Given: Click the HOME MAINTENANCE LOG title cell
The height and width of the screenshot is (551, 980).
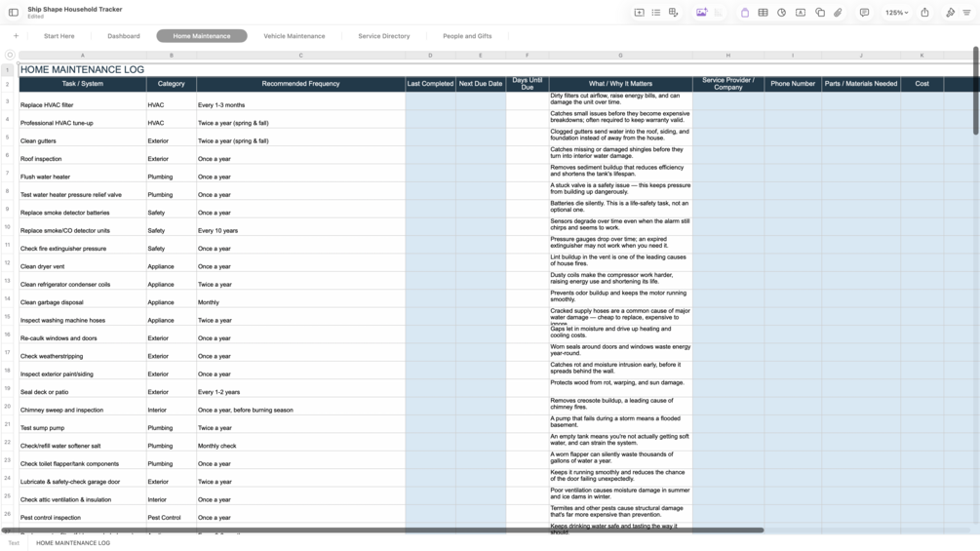Looking at the screenshot, I should click(x=83, y=70).
